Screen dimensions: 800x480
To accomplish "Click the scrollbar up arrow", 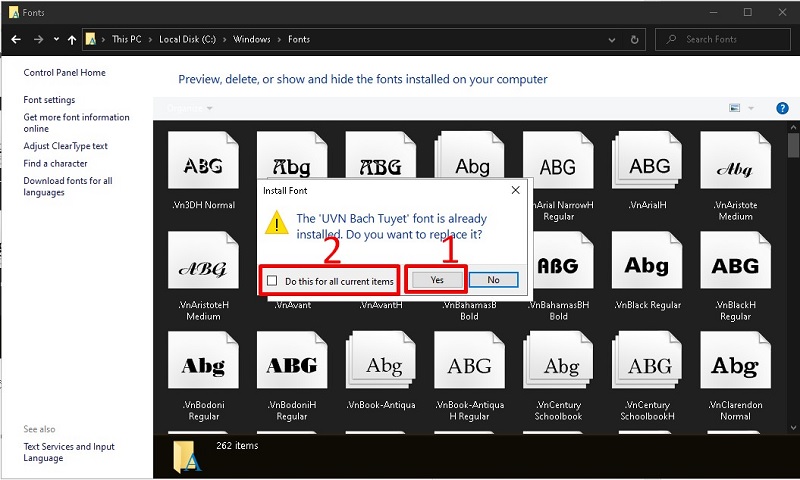I will click(793, 127).
